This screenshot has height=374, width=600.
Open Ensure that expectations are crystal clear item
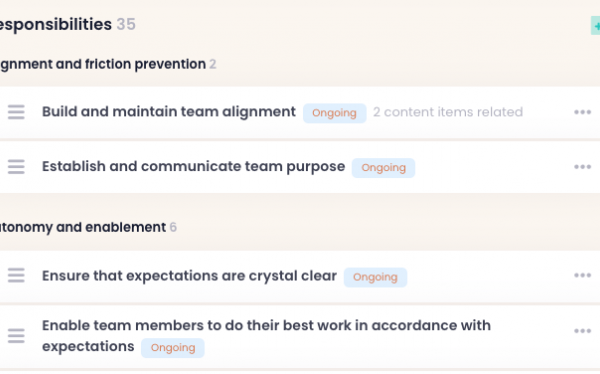[x=189, y=276]
